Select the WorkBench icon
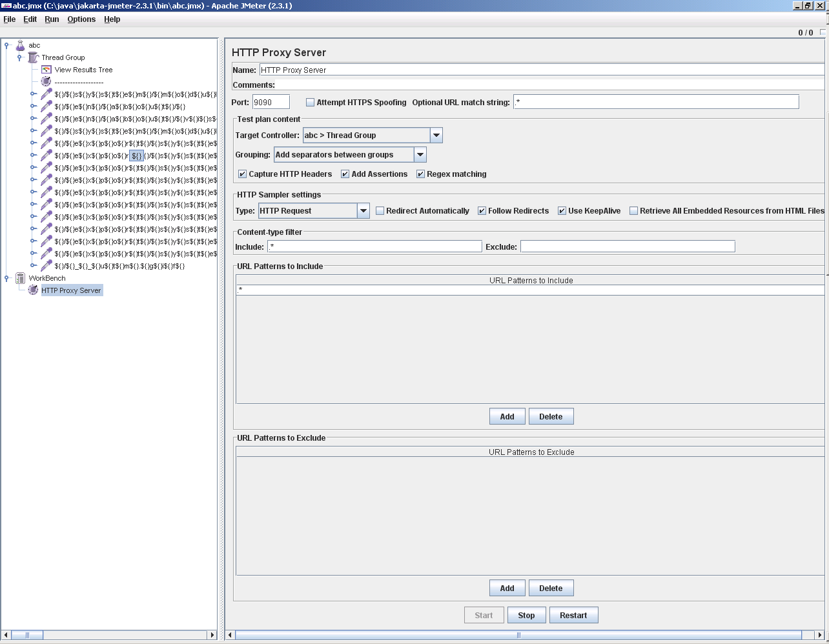The image size is (829, 644). pyautogui.click(x=20, y=278)
